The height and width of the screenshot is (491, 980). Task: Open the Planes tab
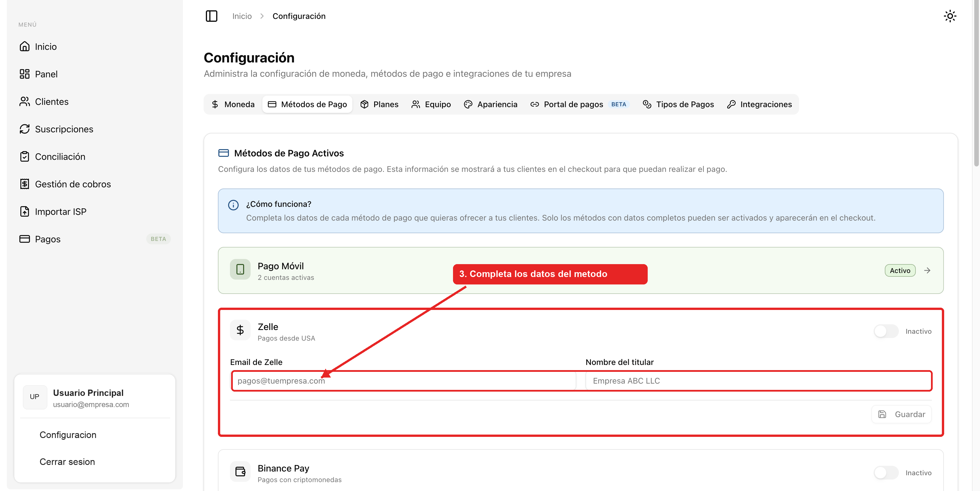(379, 104)
